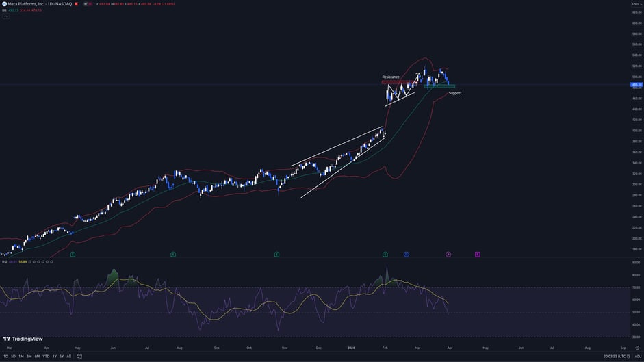Select the Support text label

tap(455, 93)
